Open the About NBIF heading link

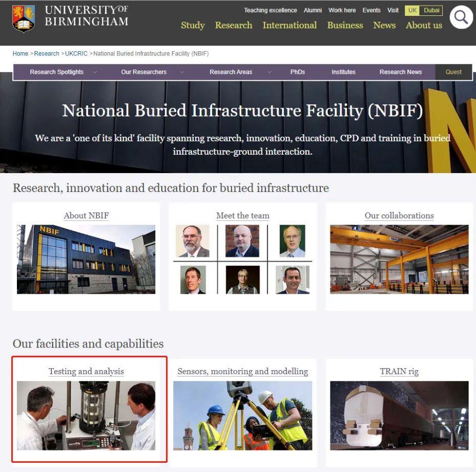pos(86,216)
